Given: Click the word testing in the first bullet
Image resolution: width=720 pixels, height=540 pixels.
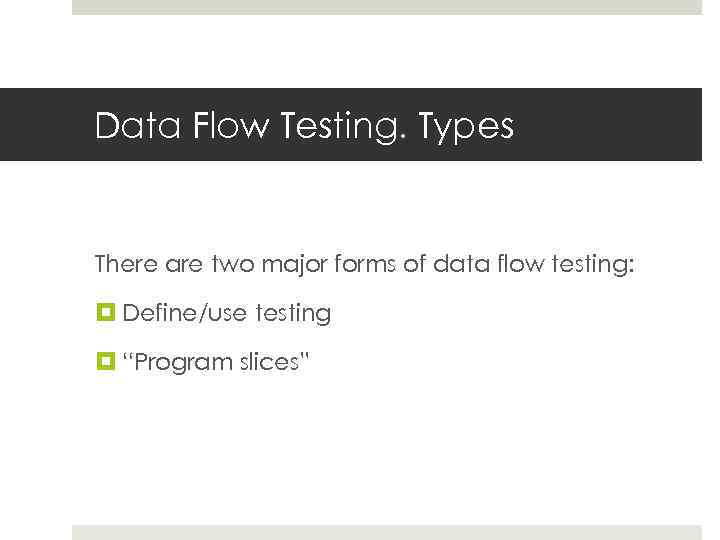Looking at the screenshot, I should point(293,313).
